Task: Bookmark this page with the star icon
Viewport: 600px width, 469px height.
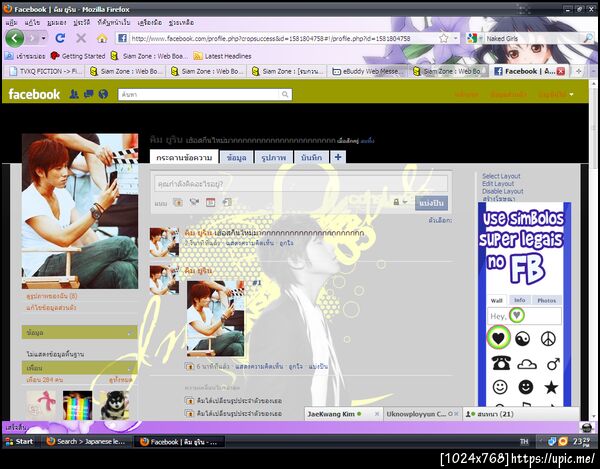Action: click(x=443, y=38)
